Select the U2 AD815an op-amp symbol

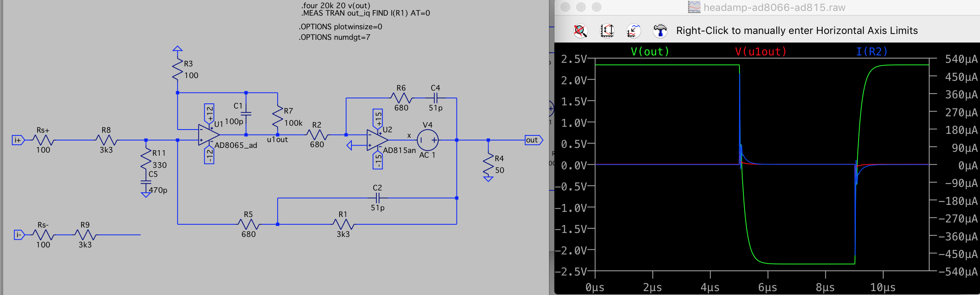tap(377, 140)
